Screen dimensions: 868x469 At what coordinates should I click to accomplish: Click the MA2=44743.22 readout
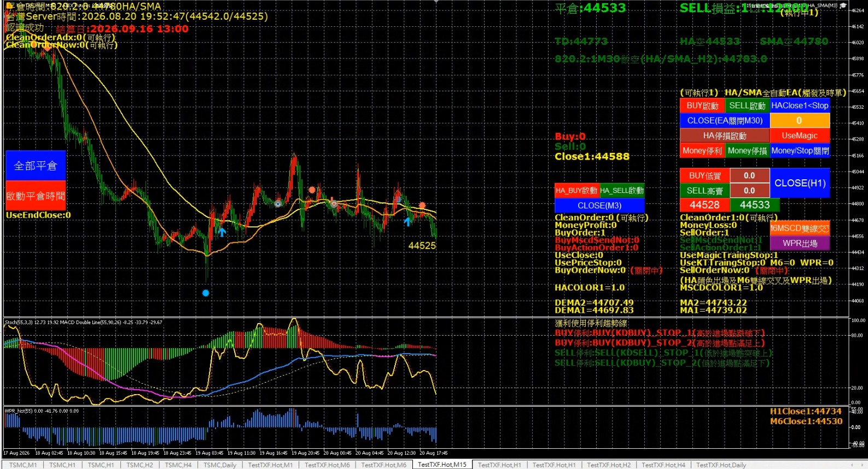[713, 302]
